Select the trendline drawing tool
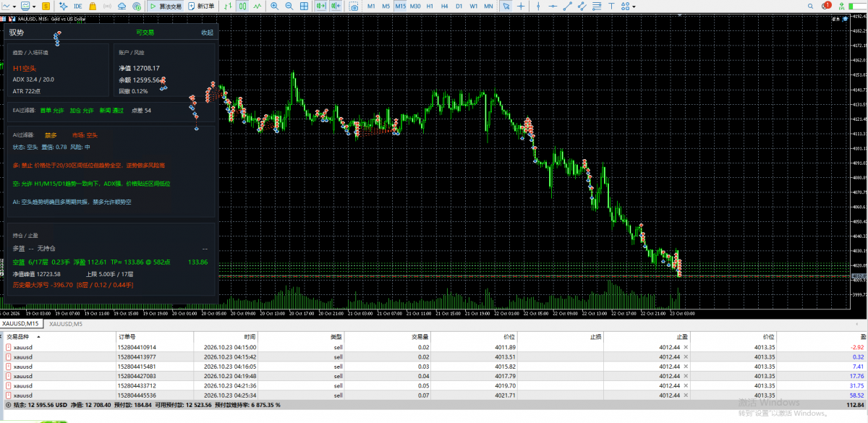868x423 pixels. pos(567,6)
